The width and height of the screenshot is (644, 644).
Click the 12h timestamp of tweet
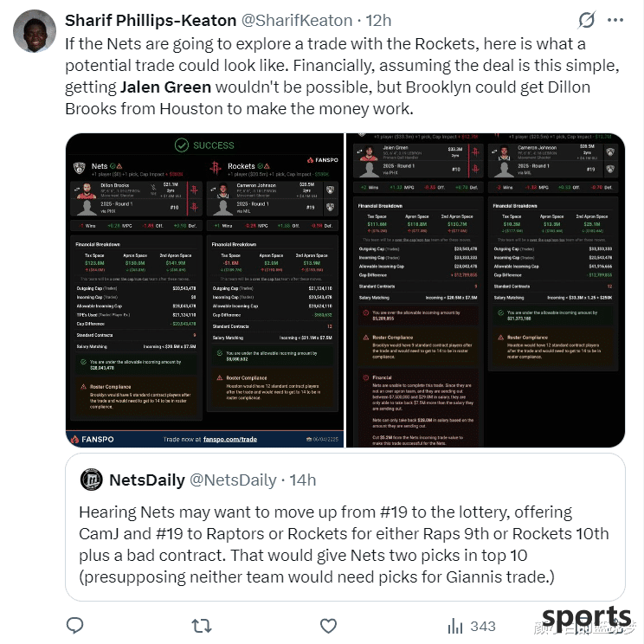(x=378, y=21)
